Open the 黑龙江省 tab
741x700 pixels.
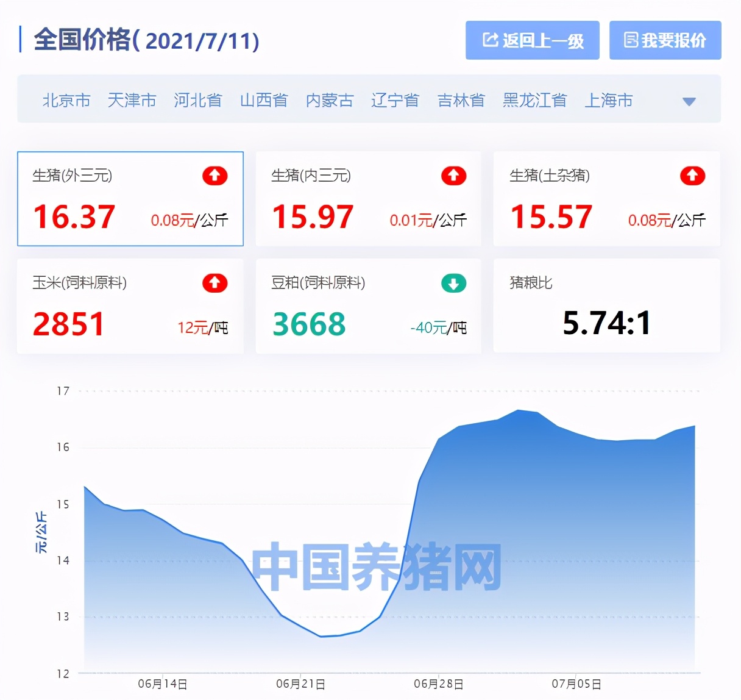pos(534,101)
